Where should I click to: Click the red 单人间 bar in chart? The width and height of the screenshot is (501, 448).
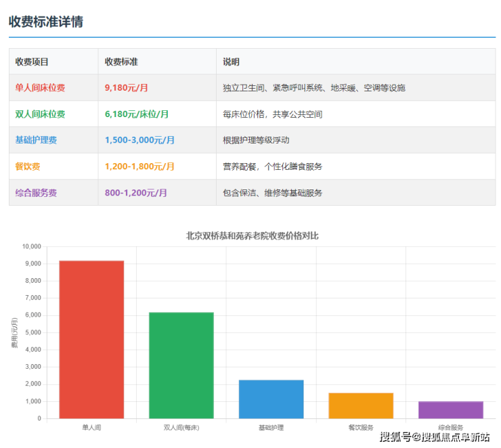91,339
